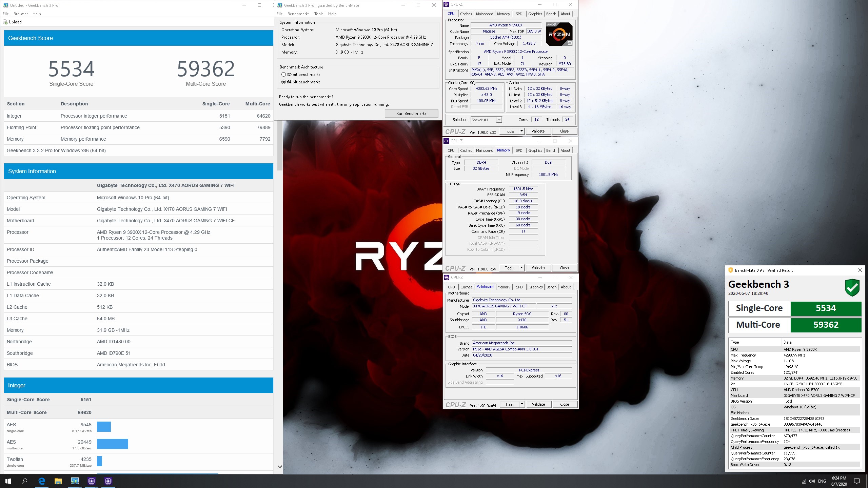
Task: Click the Geekbench results scrollbar thumb
Action: 280,145
